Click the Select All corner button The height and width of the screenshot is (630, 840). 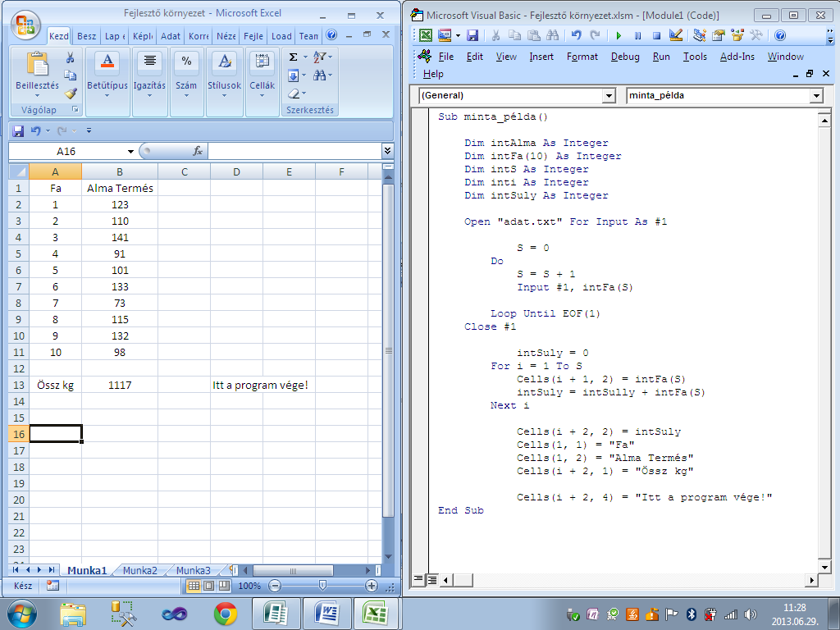point(19,171)
